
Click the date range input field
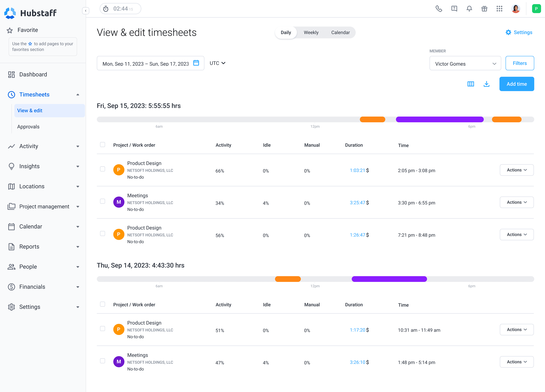coord(150,63)
